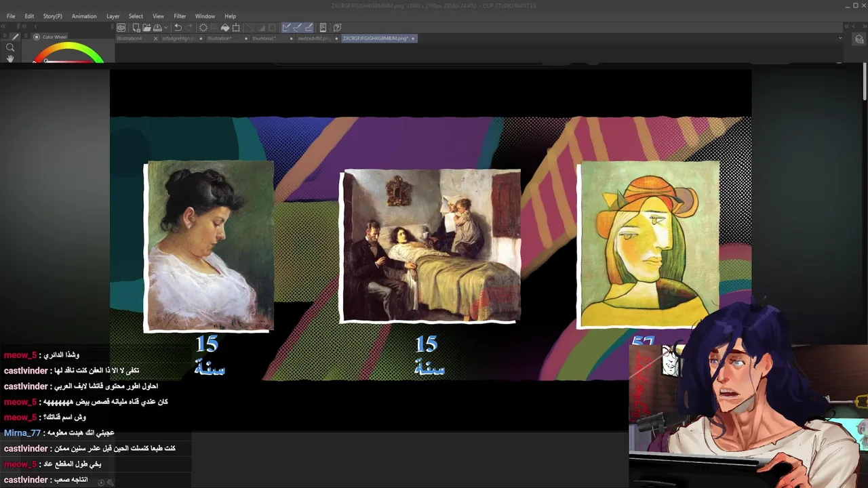This screenshot has width=868, height=488.
Task: Open the Window menu
Action: [205, 16]
